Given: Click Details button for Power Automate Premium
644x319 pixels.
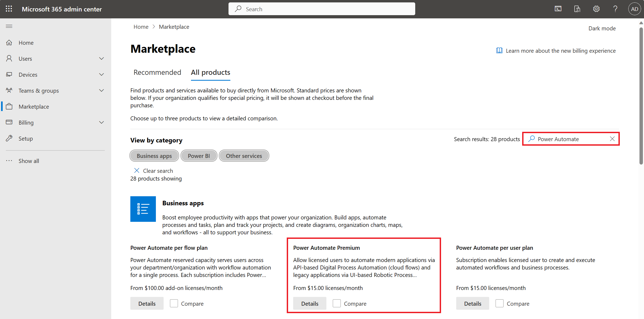Looking at the screenshot, I should (309, 303).
